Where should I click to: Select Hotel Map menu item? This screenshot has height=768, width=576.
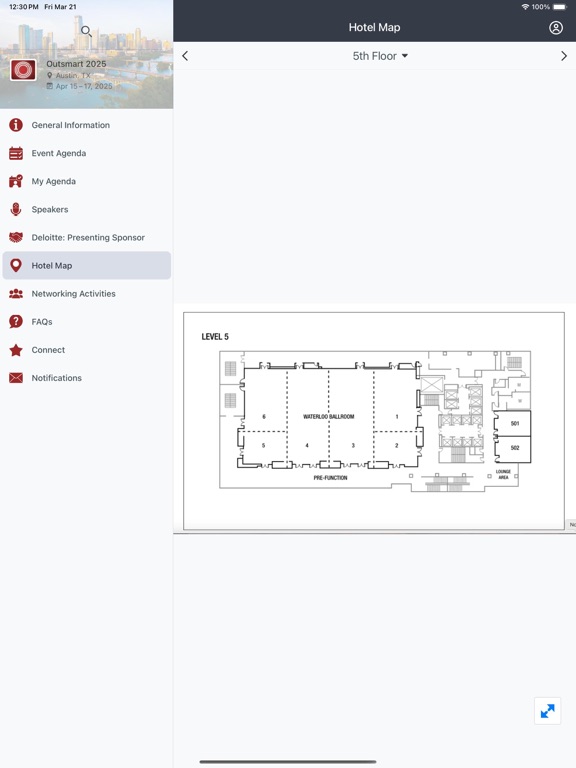coord(87,265)
